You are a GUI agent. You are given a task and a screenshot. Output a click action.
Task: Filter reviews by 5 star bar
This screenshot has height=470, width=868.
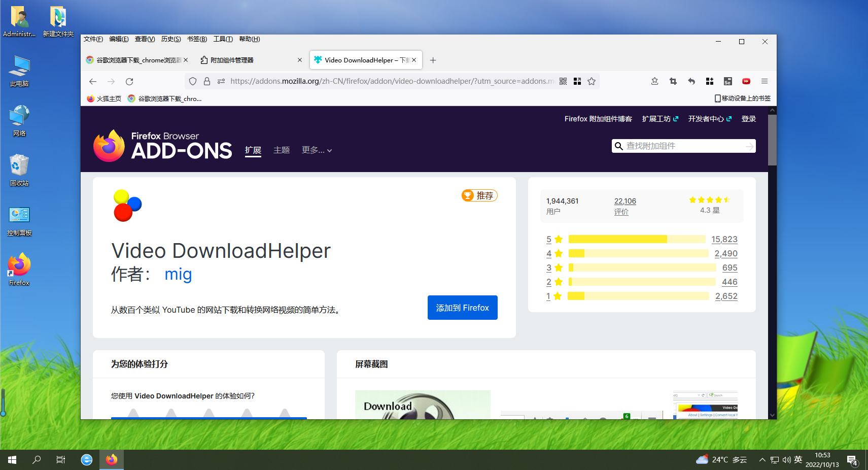click(637, 239)
